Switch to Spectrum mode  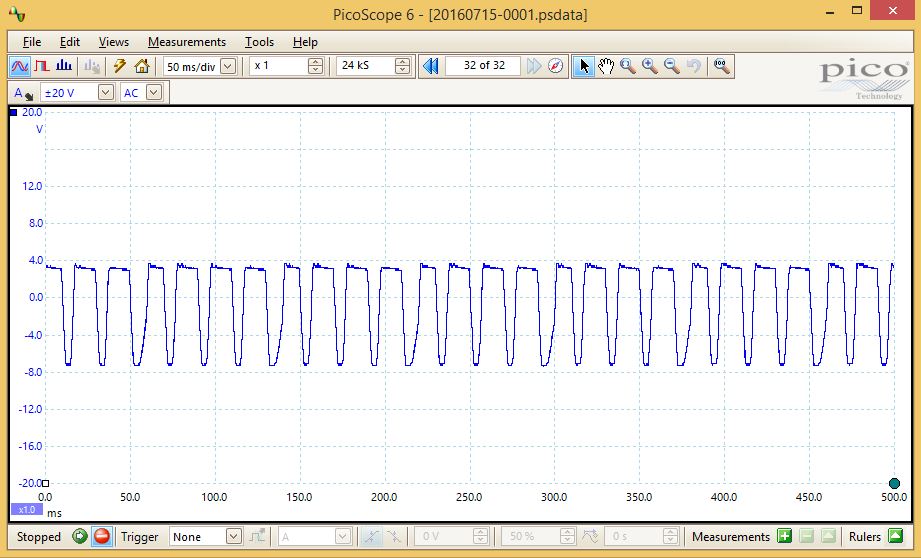64,66
